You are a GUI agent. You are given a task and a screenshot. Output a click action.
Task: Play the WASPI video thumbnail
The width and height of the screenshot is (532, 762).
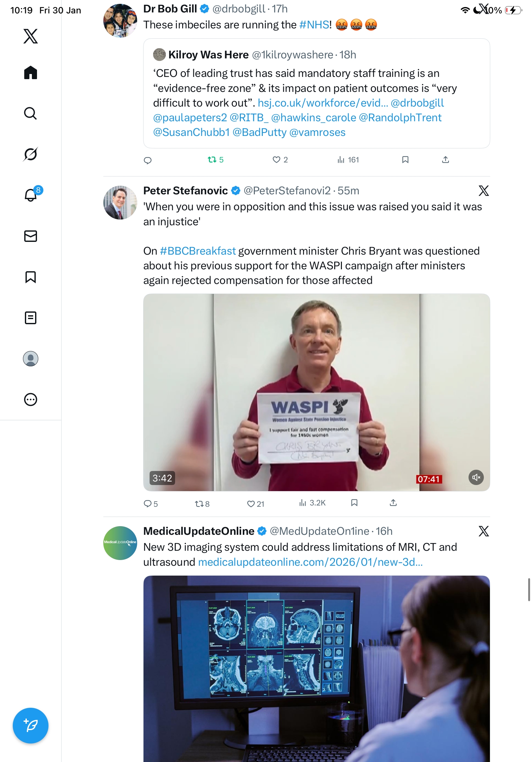pos(316,392)
